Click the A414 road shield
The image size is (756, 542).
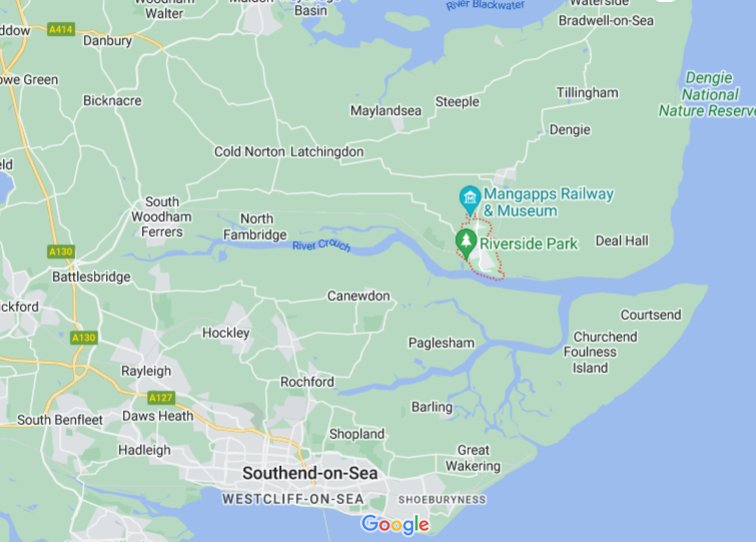61,29
